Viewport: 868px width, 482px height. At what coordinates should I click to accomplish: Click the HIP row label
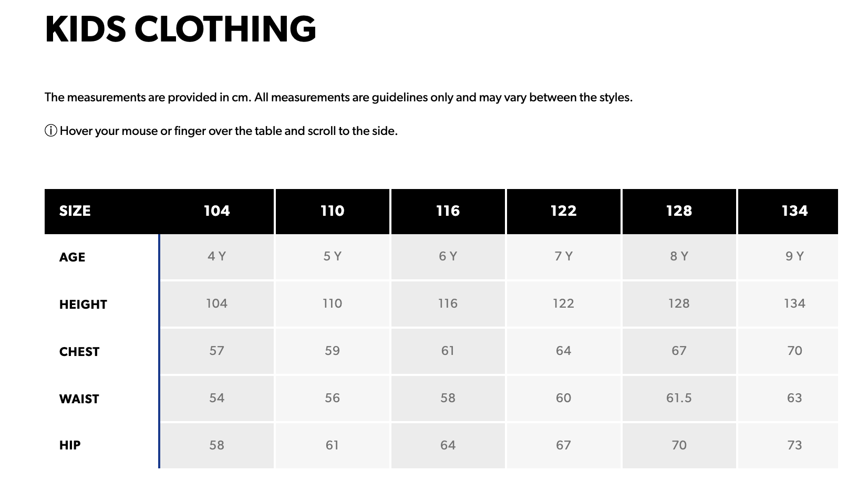tap(70, 445)
